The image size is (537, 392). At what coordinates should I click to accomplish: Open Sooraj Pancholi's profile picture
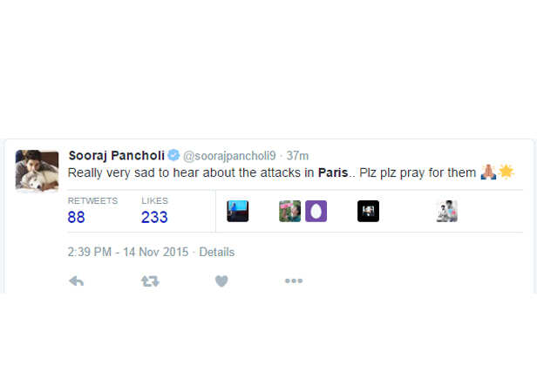[x=37, y=171]
